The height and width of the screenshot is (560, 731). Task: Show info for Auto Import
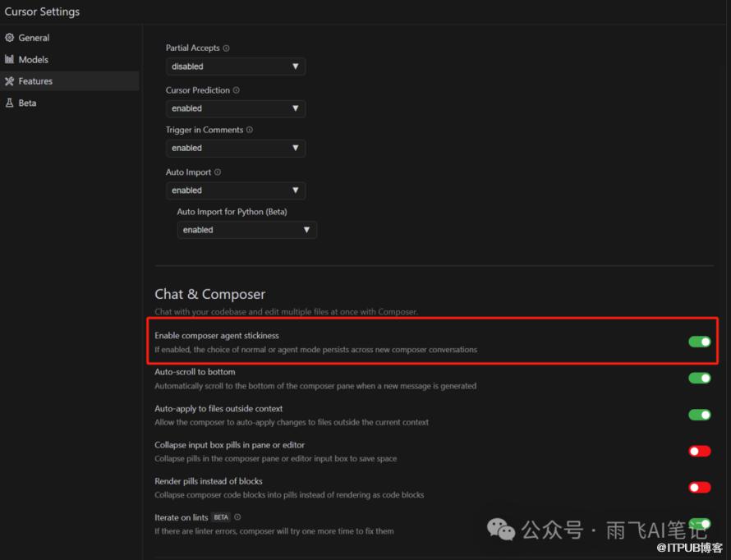click(x=218, y=172)
